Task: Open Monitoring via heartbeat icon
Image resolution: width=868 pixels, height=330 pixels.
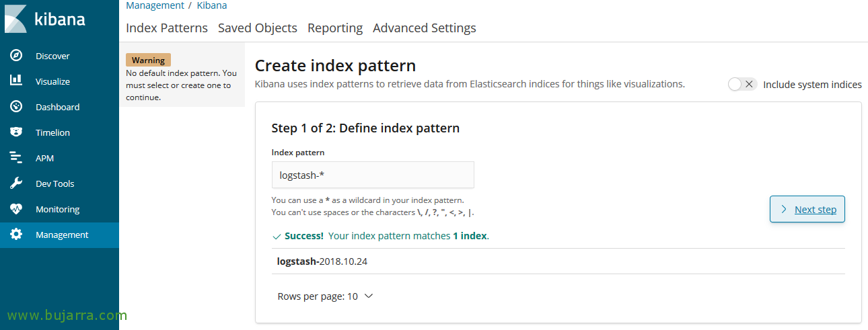Action: click(16, 209)
